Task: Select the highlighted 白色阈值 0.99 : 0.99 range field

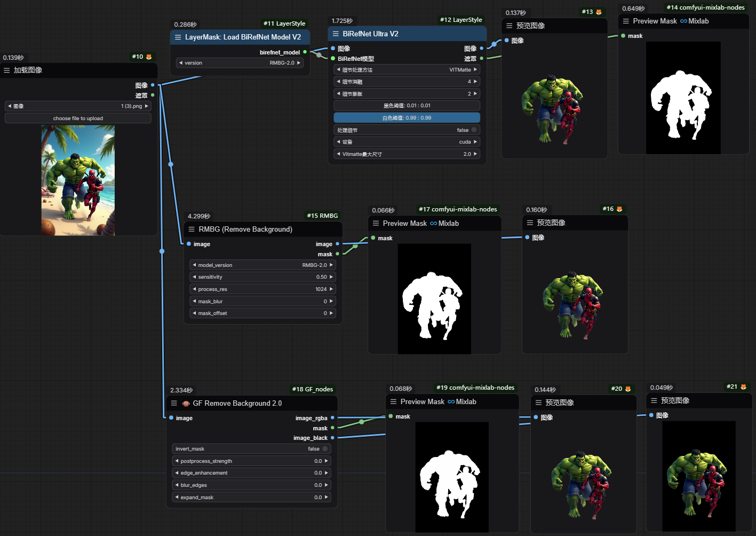Action: click(407, 118)
